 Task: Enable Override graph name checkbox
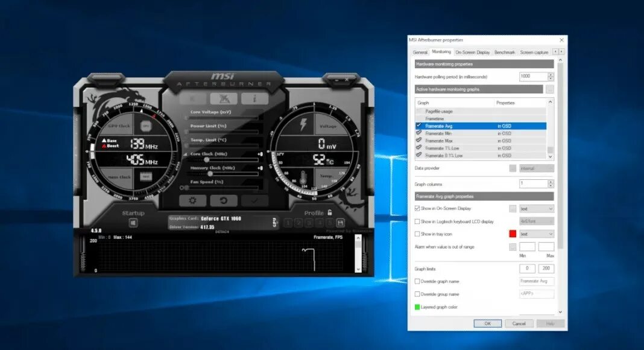click(x=417, y=281)
